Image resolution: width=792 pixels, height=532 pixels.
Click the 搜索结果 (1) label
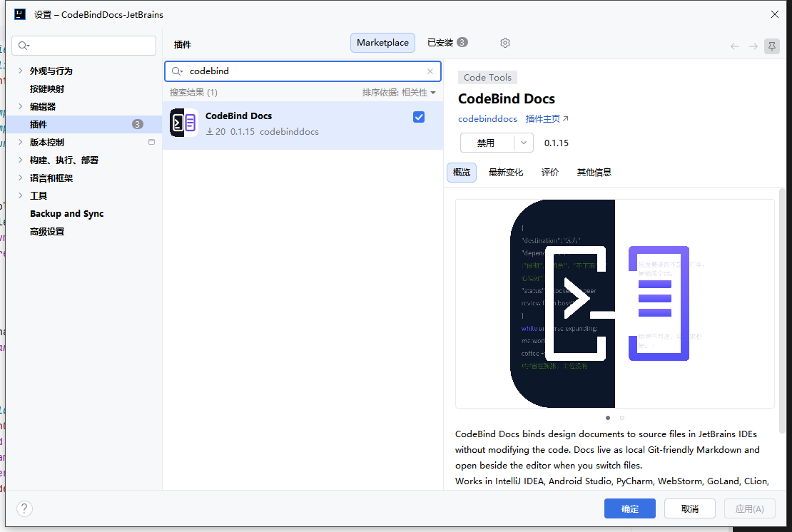tap(193, 93)
